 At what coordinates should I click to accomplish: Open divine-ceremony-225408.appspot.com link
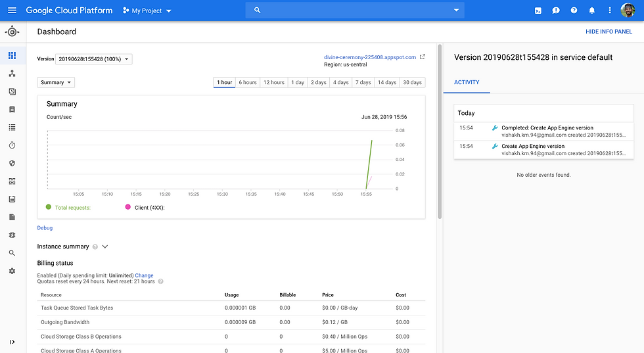tap(369, 57)
